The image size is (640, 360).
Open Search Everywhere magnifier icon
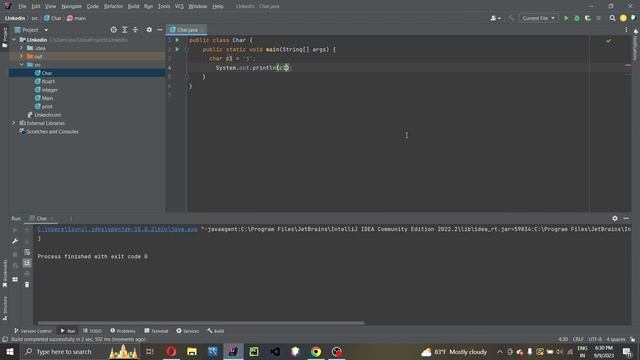(x=612, y=18)
